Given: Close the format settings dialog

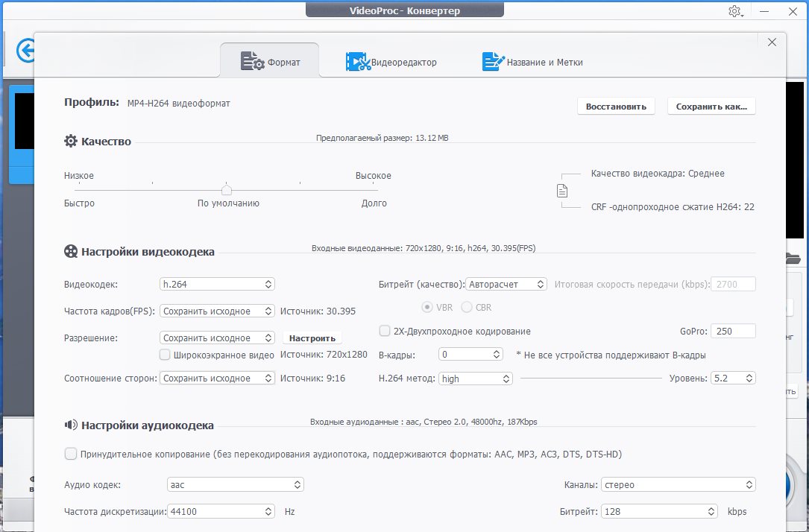Looking at the screenshot, I should coord(772,42).
